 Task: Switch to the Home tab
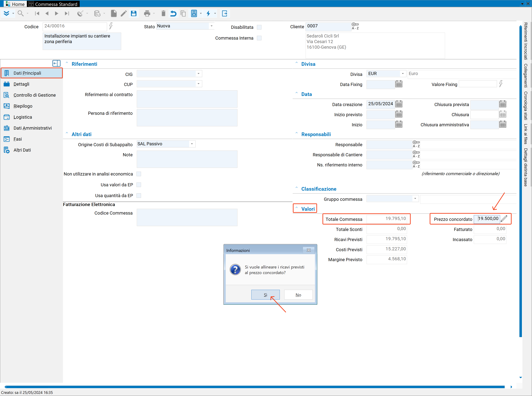[x=15, y=4]
